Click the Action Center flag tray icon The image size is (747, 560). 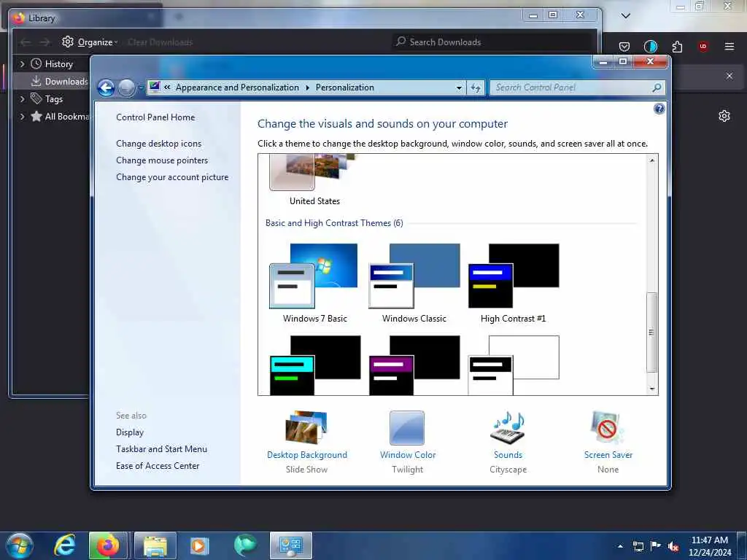tap(656, 546)
